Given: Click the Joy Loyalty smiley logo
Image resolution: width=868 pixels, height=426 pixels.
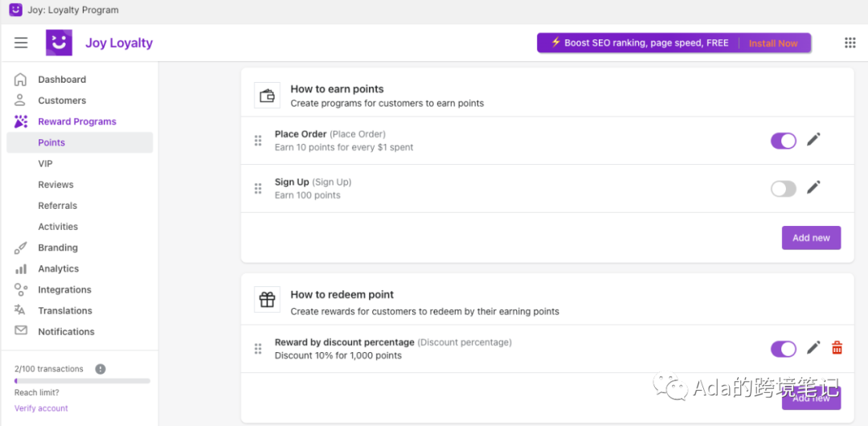Looking at the screenshot, I should pyautogui.click(x=59, y=43).
